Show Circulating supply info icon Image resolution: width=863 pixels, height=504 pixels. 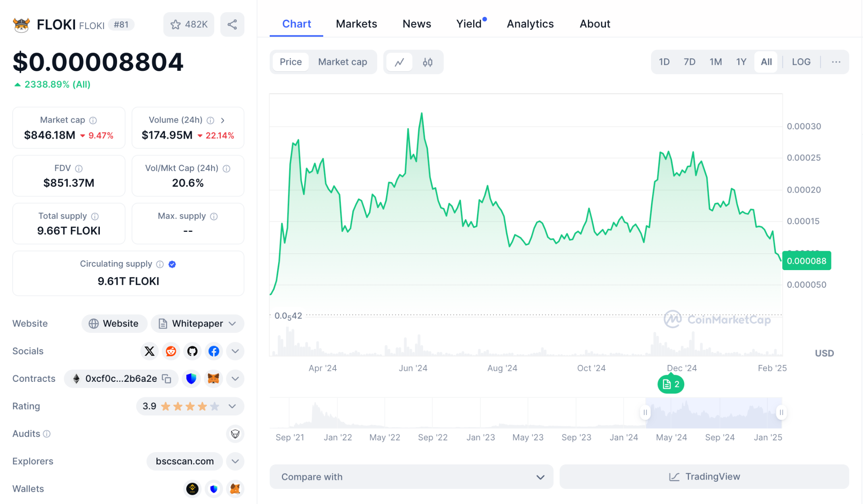160,264
